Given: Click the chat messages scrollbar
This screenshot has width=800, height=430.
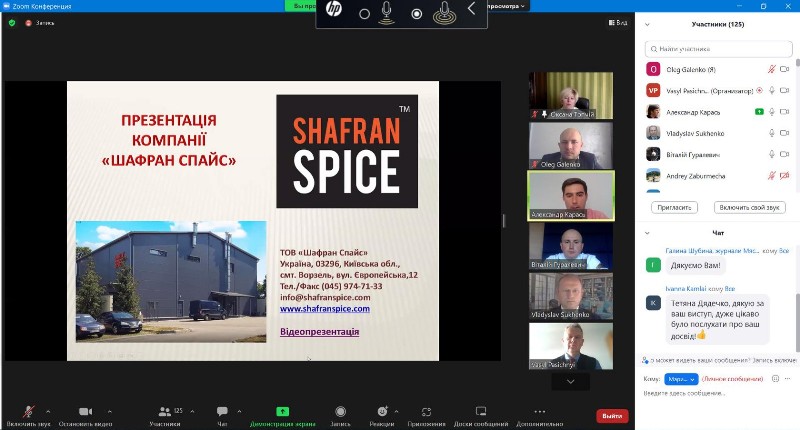Looking at the screenshot, I should pos(797,322).
